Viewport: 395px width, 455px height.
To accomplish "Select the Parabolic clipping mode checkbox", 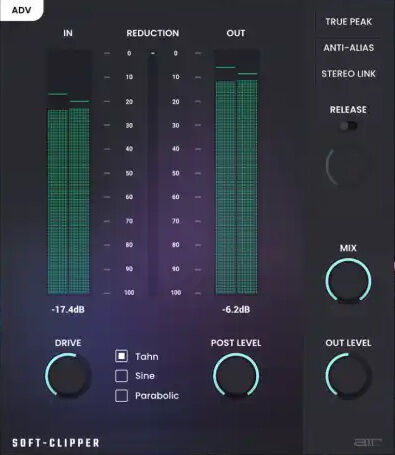I will coord(121,396).
